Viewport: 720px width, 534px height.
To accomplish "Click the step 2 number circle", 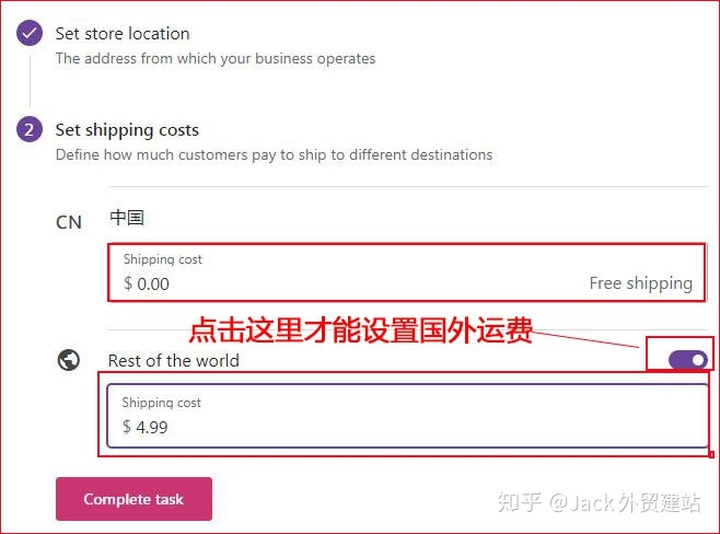I will click(x=29, y=129).
